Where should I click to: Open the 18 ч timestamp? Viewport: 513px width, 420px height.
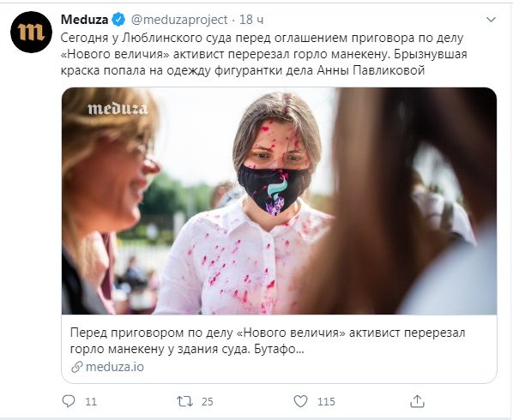[251, 20]
